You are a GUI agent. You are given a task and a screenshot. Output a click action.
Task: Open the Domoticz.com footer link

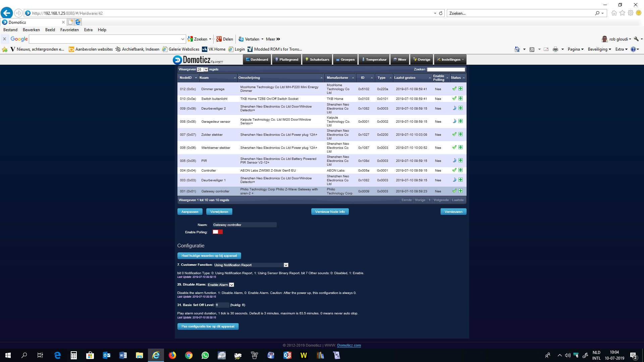349,345
